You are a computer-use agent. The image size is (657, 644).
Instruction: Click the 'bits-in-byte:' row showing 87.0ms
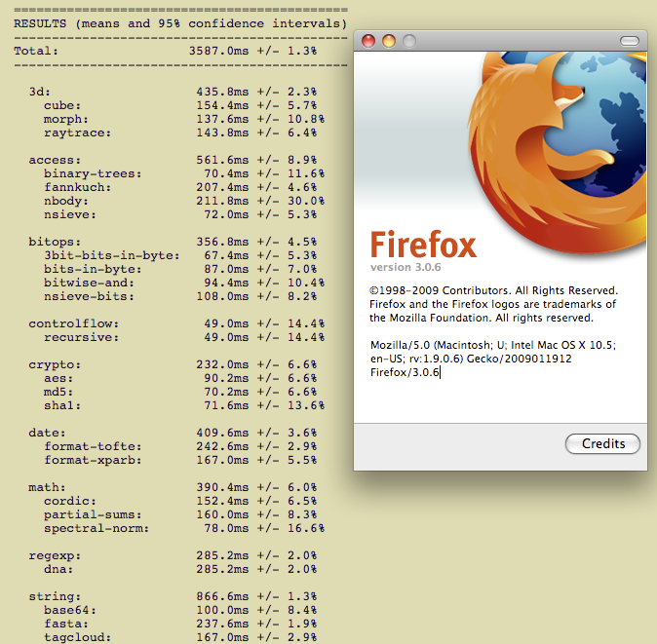(x=180, y=269)
